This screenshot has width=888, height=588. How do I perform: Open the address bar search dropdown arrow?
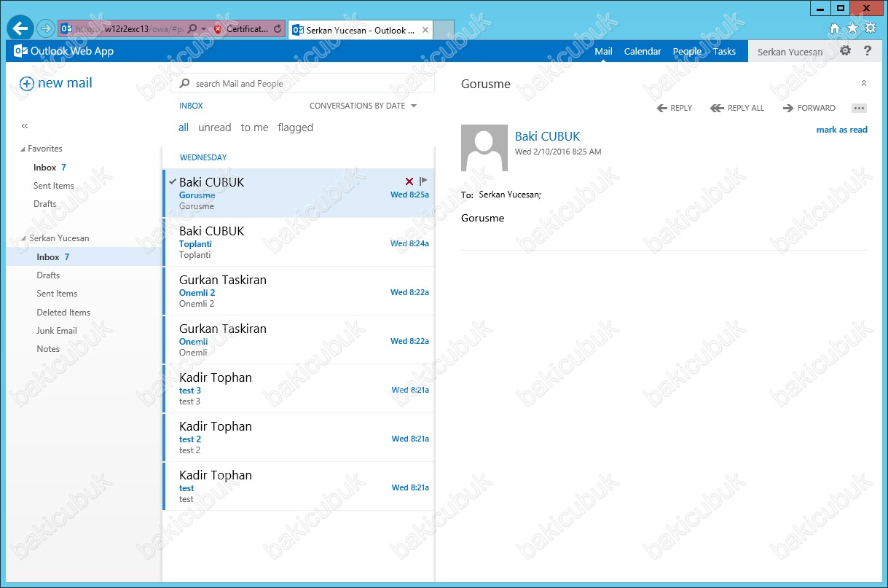203,29
